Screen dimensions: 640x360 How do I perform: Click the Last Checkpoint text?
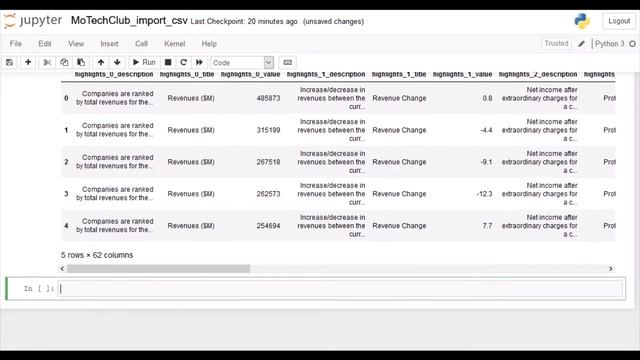click(244, 21)
